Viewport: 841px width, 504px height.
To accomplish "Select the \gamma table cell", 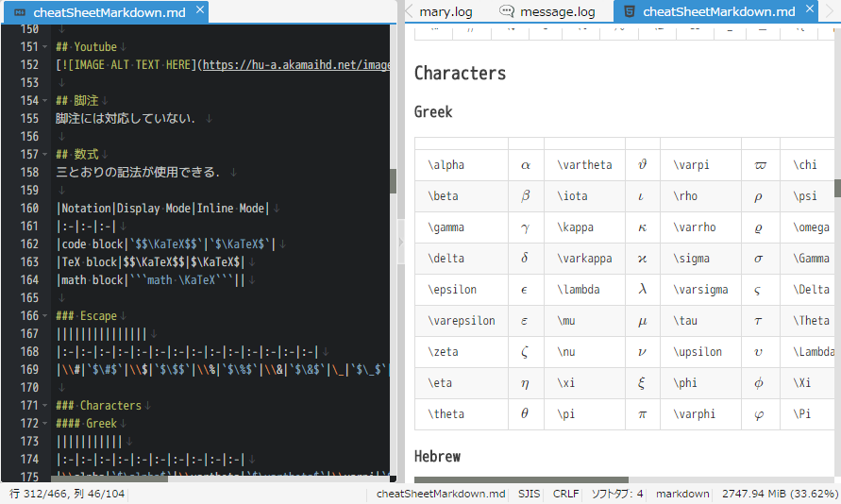I will point(462,227).
